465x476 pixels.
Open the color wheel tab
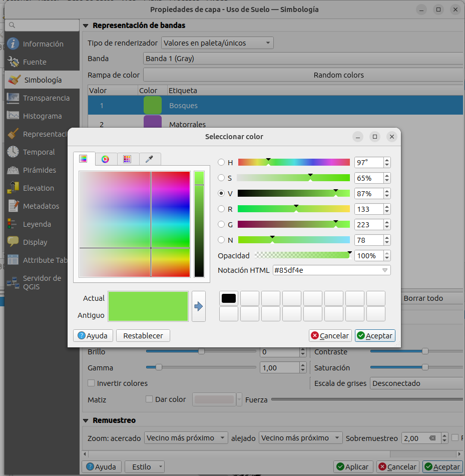(105, 159)
